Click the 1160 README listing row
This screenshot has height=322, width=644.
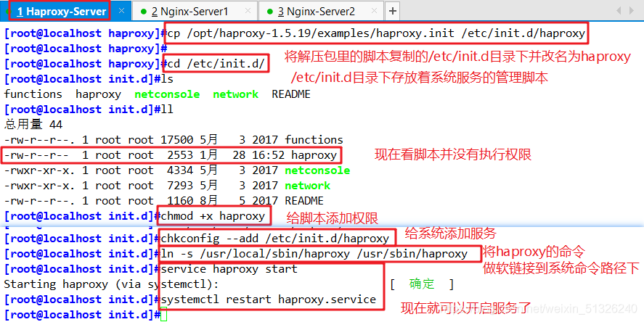(163, 201)
